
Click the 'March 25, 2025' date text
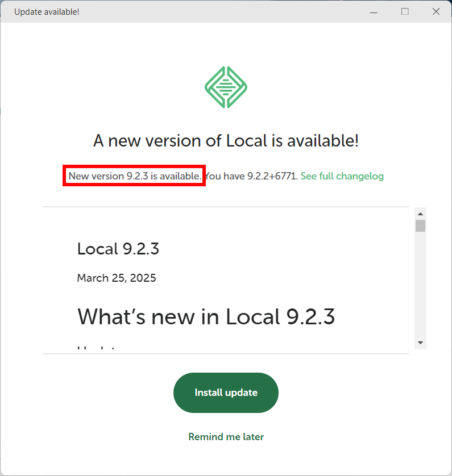tap(117, 278)
